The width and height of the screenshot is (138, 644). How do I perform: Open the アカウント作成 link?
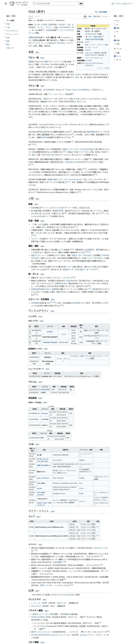pos(121,4)
